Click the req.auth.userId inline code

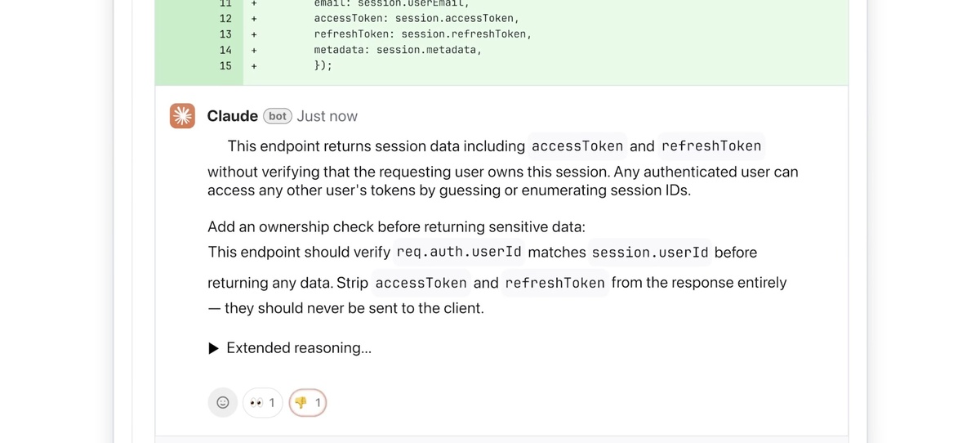[x=459, y=252]
